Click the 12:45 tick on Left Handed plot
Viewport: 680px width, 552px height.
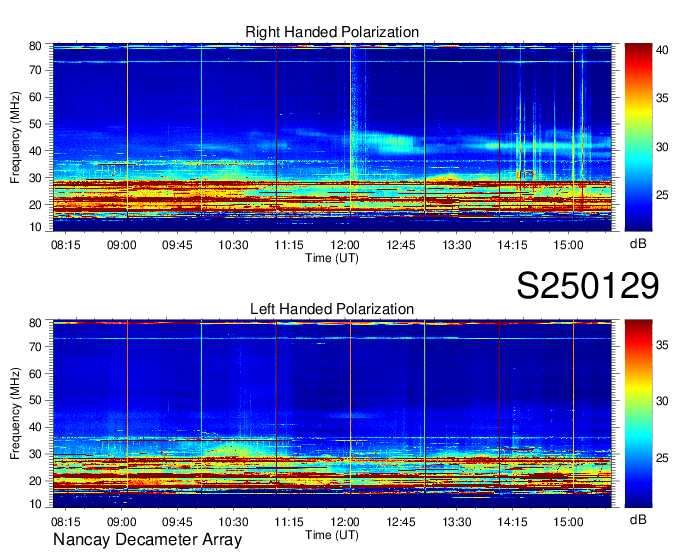pos(401,522)
